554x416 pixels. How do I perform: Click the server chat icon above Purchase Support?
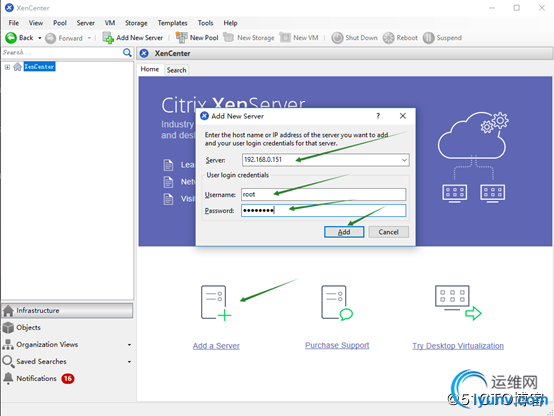337,303
